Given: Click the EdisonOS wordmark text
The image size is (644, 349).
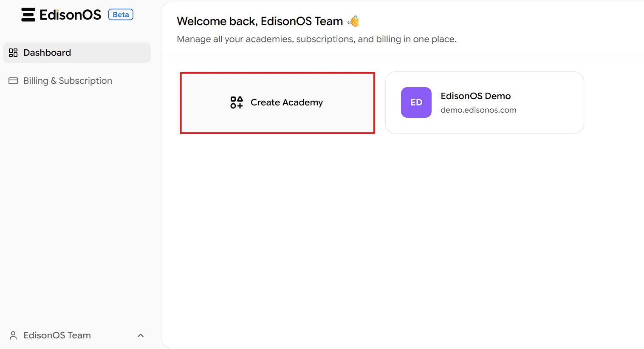Looking at the screenshot, I should coord(71,15).
